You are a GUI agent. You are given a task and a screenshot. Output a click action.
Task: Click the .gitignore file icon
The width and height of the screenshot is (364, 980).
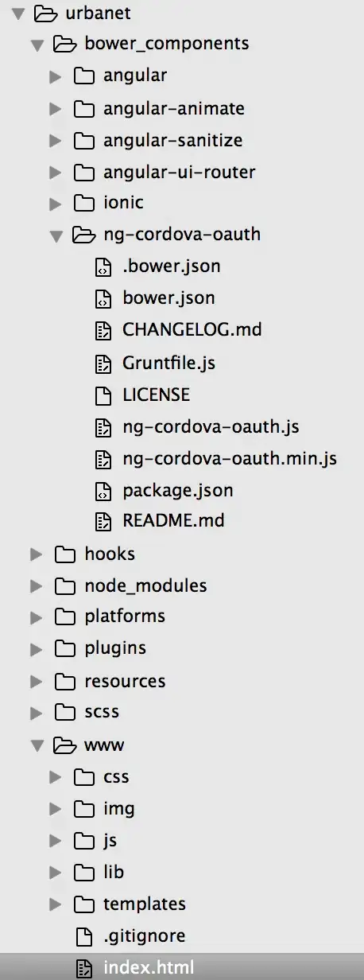pos(83,937)
